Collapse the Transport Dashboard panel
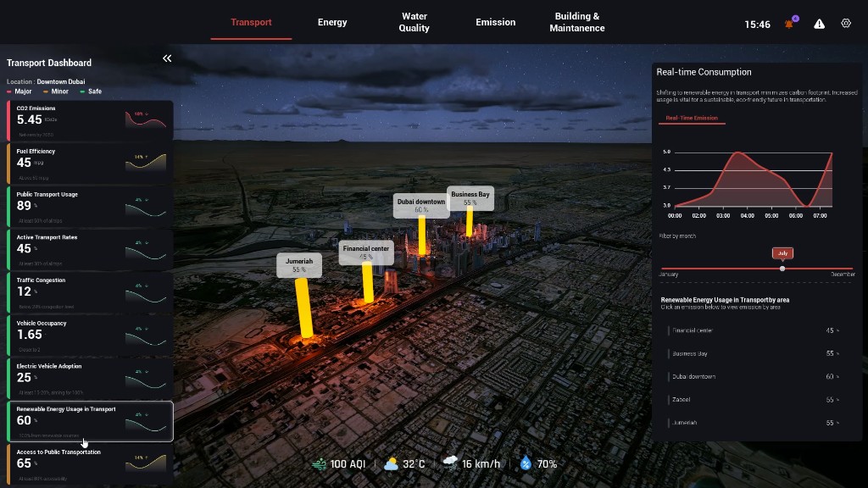 pos(167,58)
